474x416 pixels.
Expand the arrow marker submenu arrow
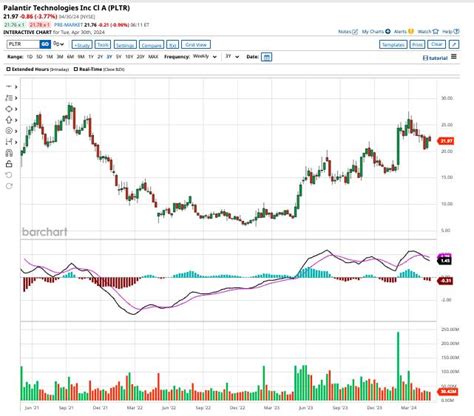[x=16, y=120]
